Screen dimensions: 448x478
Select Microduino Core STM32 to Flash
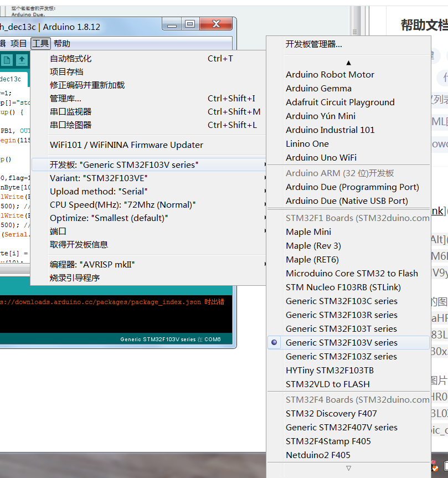348,274
